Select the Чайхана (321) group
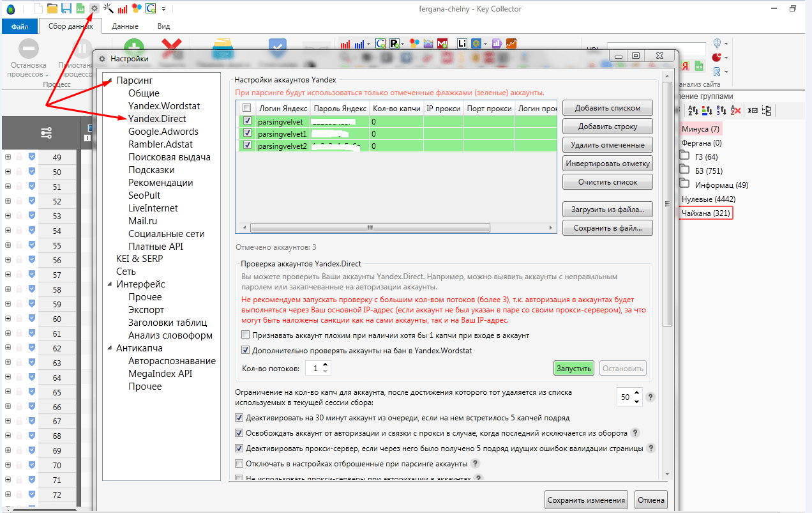The height and width of the screenshot is (513, 812). 705,213
